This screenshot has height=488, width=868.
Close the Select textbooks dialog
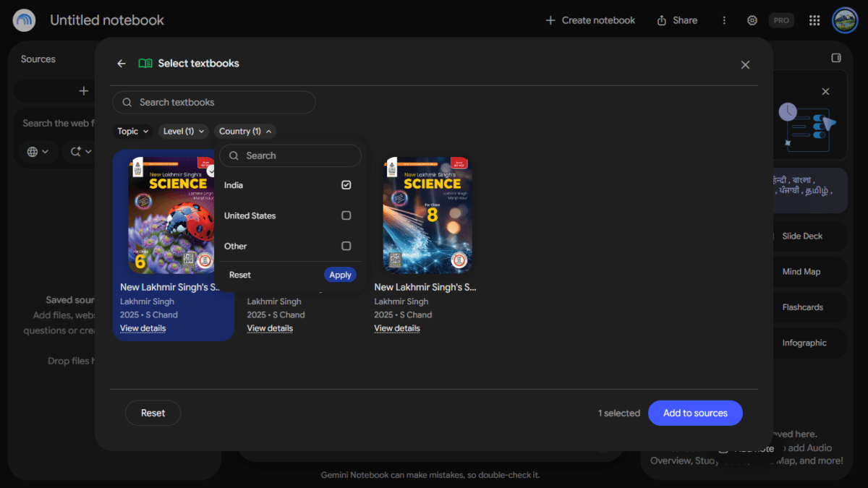point(745,64)
